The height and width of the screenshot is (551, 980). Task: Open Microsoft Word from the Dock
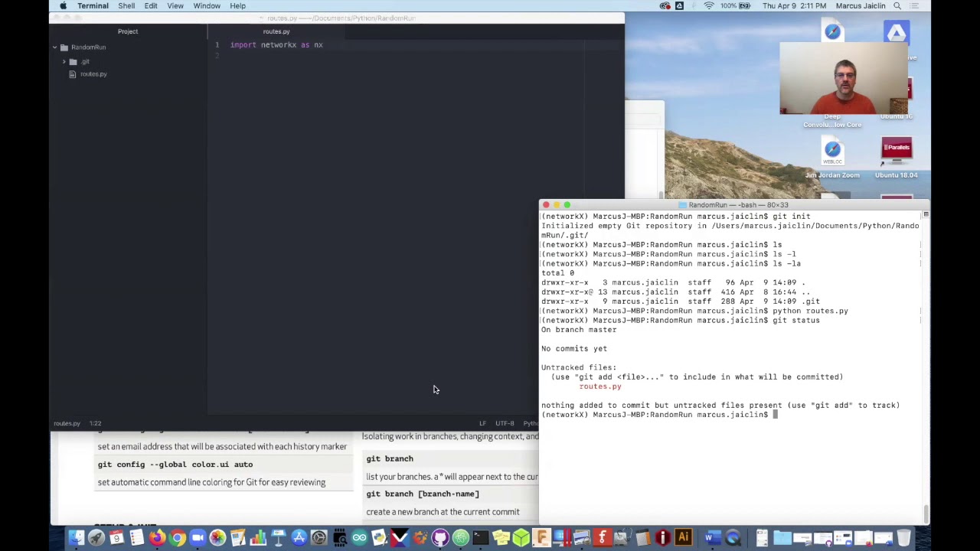tap(714, 538)
